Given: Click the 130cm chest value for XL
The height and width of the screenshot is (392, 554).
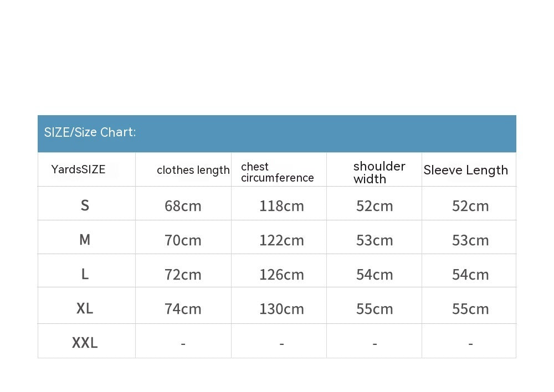Looking at the screenshot, I should pos(281,309).
